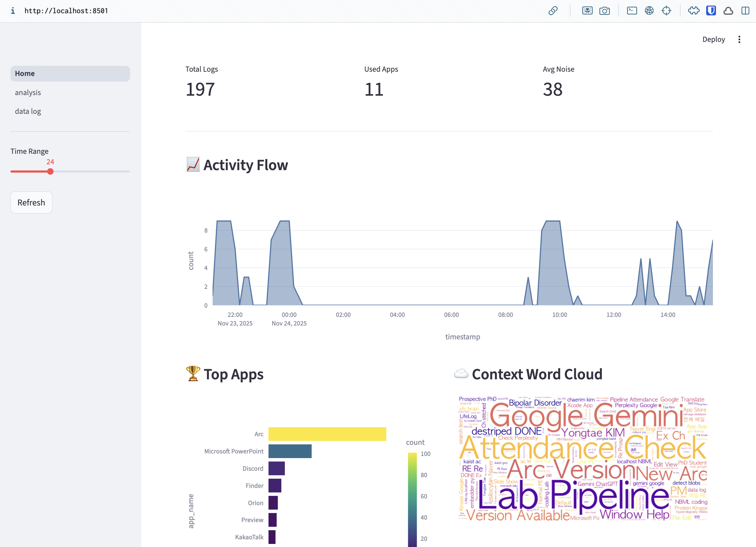Click the camera screenshot icon

tap(604, 11)
